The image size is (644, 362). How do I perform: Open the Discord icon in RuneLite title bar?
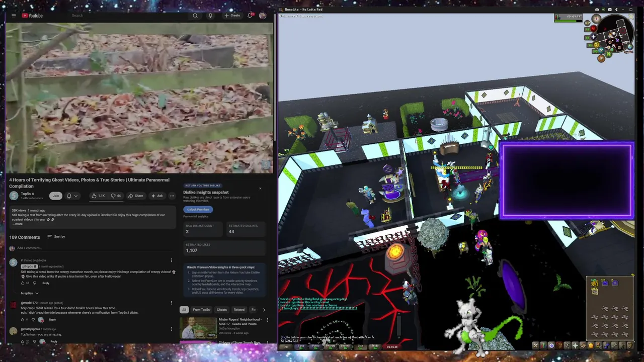click(x=597, y=10)
